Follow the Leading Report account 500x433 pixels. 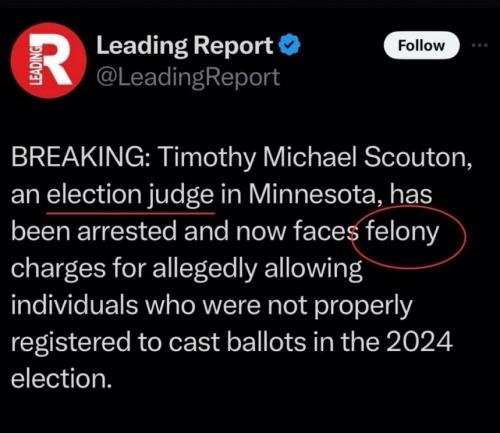(422, 45)
